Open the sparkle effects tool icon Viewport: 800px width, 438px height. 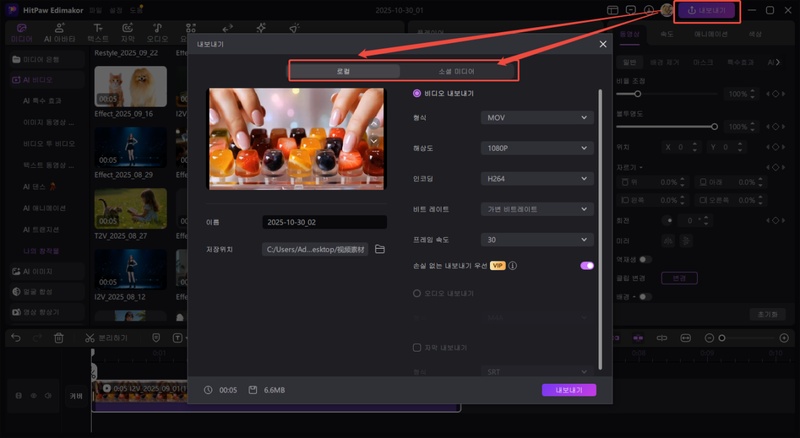(x=261, y=28)
